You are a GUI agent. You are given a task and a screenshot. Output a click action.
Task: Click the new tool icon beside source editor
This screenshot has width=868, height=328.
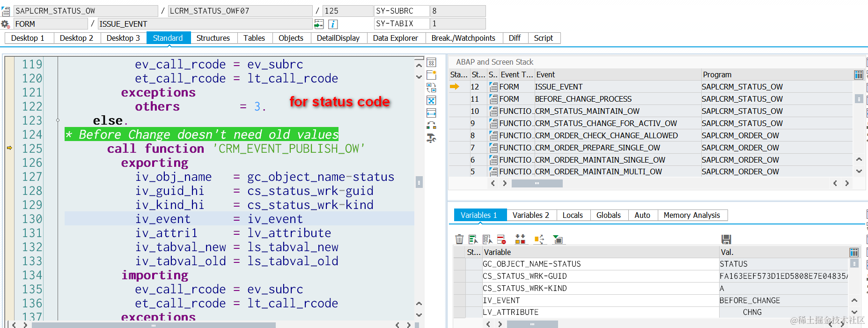[431, 75]
